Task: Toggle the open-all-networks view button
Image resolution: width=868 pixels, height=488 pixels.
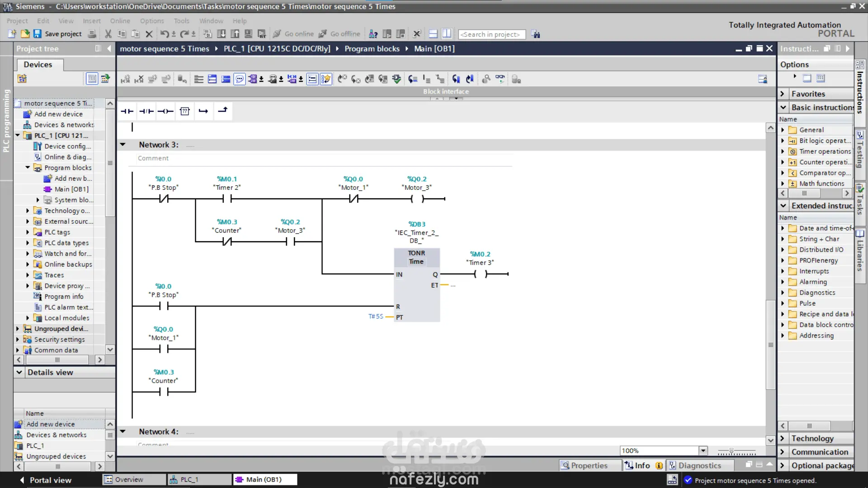Action: [212, 79]
